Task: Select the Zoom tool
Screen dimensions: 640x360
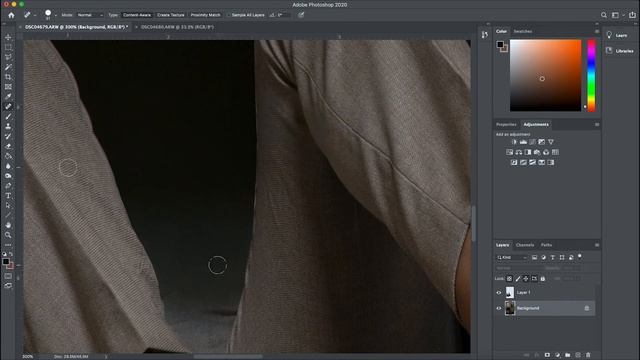Action: [8, 235]
